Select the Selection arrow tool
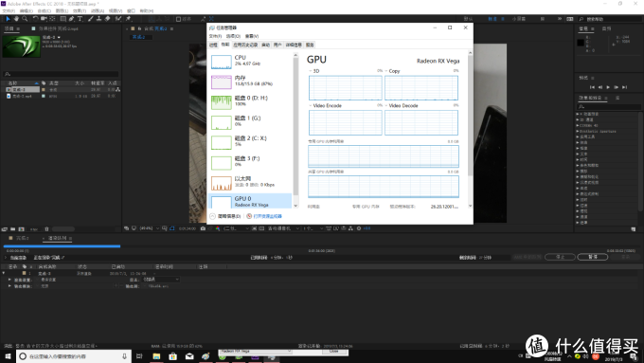This screenshot has width=644, height=363. (8, 19)
